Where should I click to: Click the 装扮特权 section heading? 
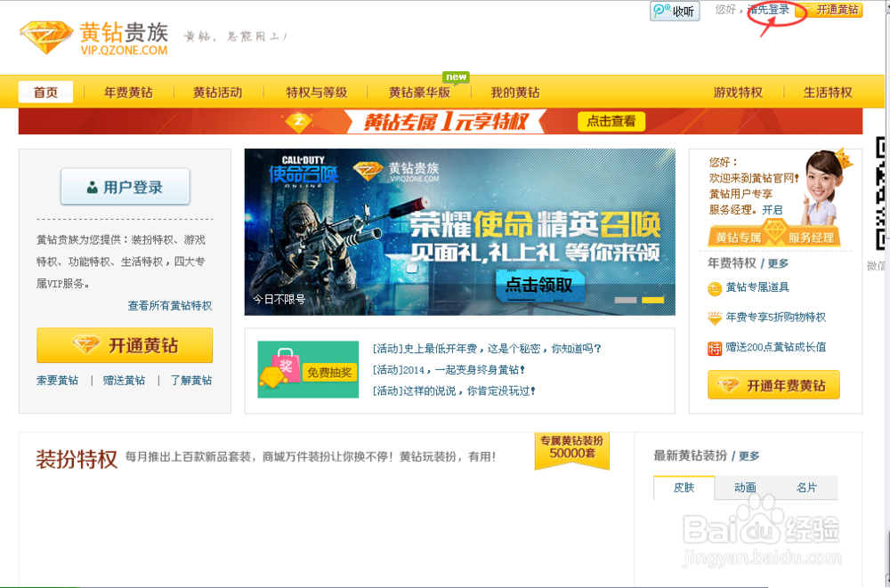click(76, 459)
